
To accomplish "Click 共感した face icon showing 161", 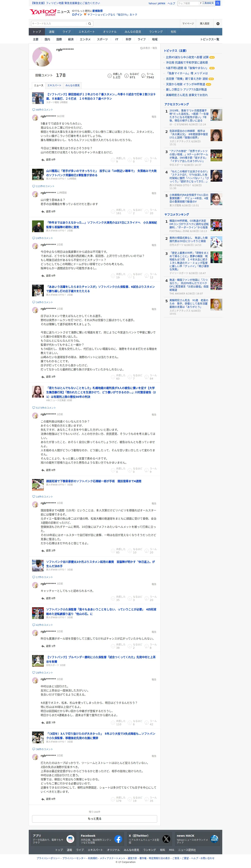I will [x=113, y=212].
